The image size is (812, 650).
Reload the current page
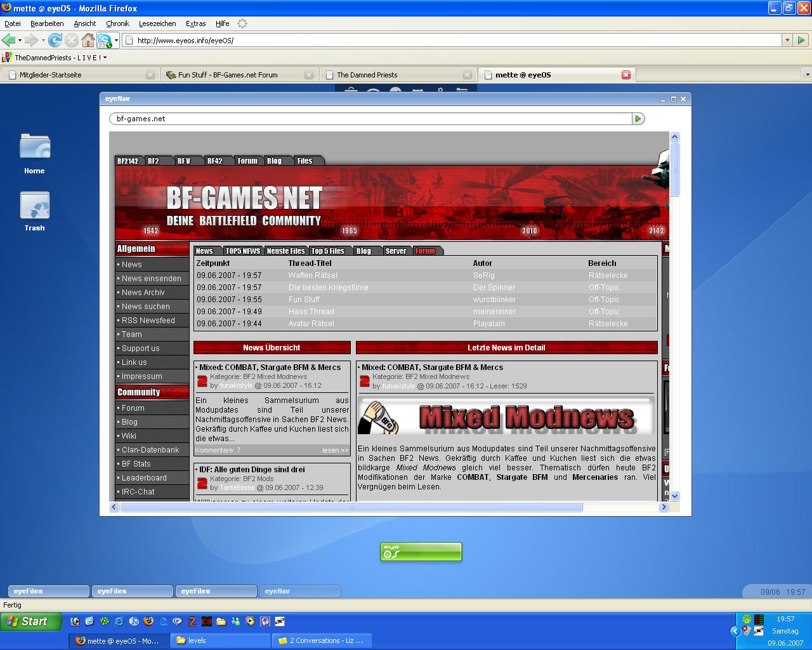tap(55, 40)
